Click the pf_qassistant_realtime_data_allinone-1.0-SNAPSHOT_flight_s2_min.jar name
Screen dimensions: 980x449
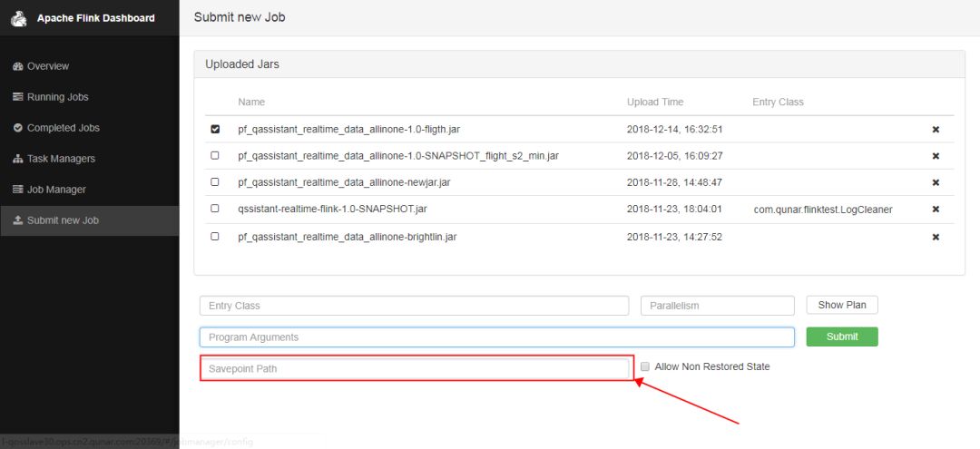pyautogui.click(x=398, y=155)
